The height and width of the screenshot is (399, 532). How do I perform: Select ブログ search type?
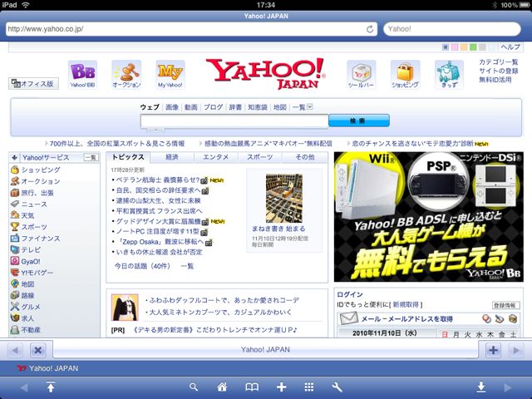[213, 107]
